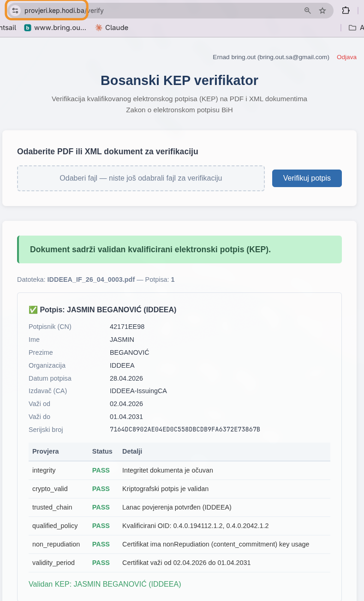
Task: Click validity_period details text
Action: pos(186,563)
